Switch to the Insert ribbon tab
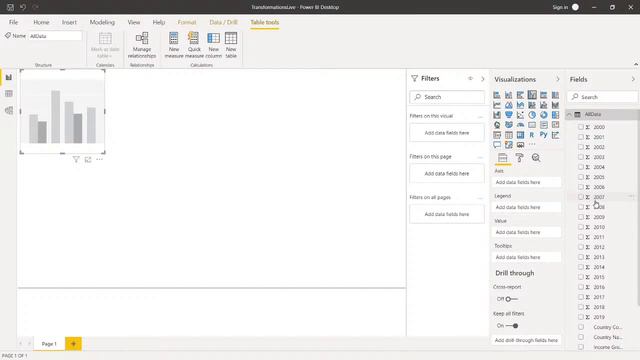 point(69,22)
